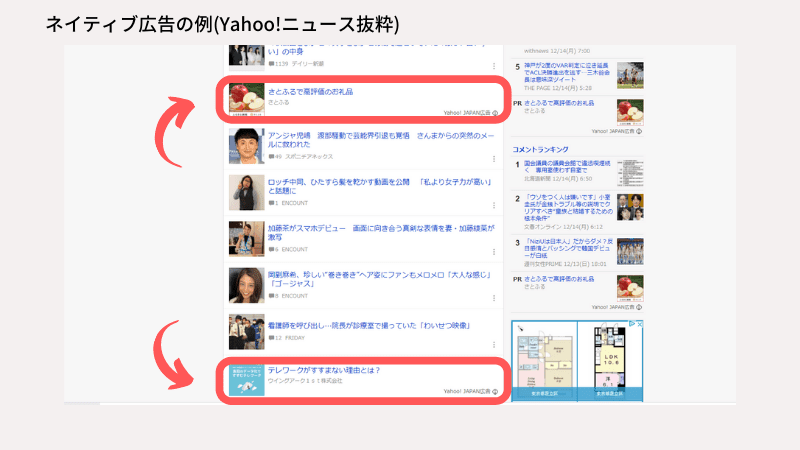Click スポニチアネックス source text
This screenshot has height=450, width=800.
coord(309,157)
